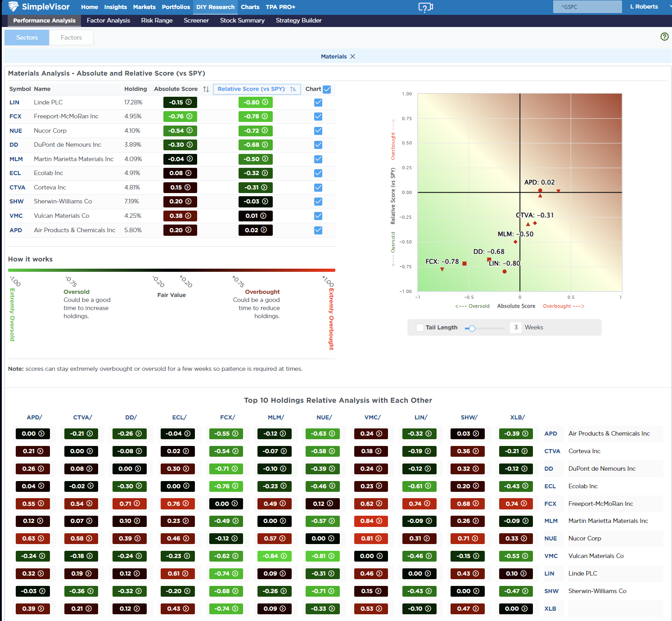Viewport: 672px width, 621px height.
Task: Go to the Risk Range tab
Action: pos(157,21)
